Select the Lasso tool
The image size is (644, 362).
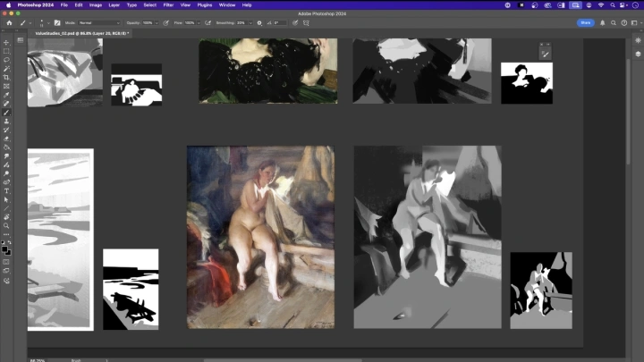[6, 60]
